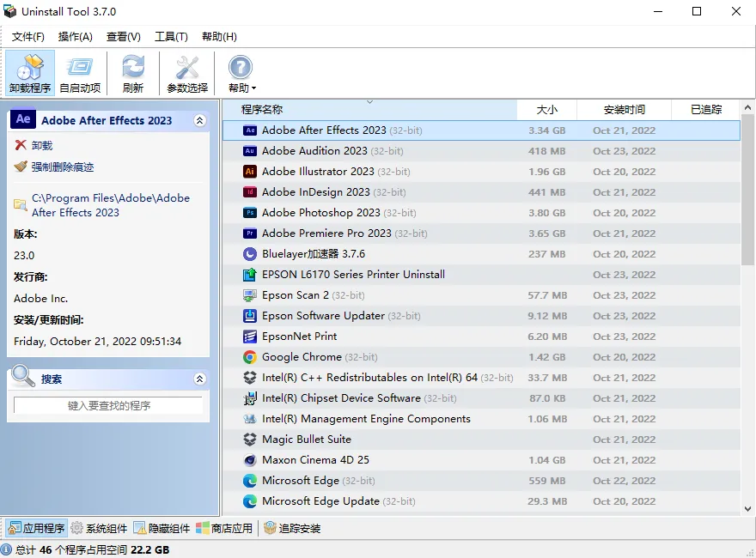Screen dimensions: 756x558
Task: Open the 自启动项 startup items tool
Action: (80, 73)
